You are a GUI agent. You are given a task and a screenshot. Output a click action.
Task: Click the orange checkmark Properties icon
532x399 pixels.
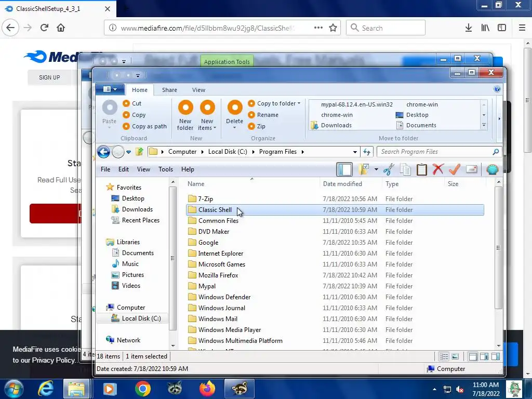click(454, 169)
